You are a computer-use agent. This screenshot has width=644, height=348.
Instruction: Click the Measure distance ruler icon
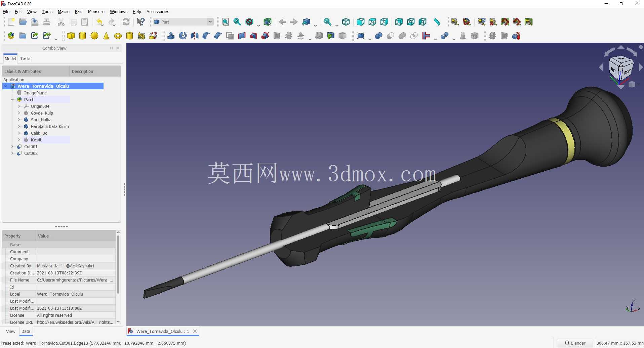(x=437, y=22)
